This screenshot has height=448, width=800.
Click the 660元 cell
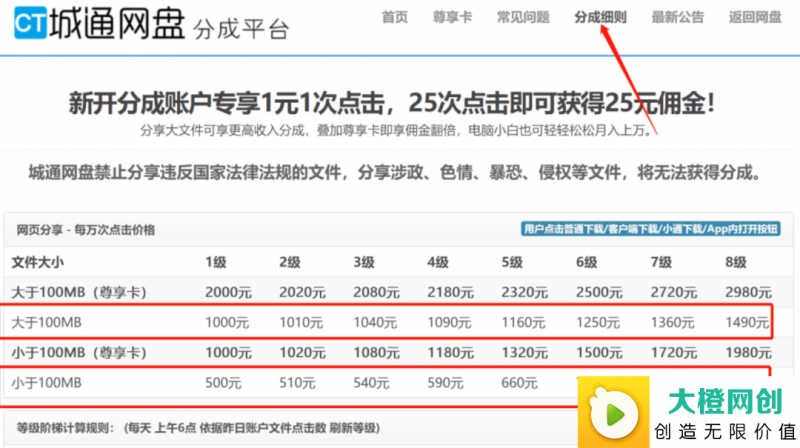tap(519, 383)
